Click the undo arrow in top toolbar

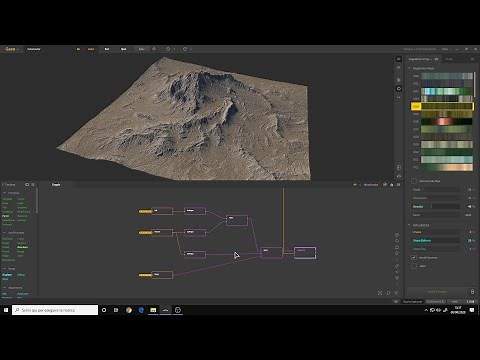point(168,49)
